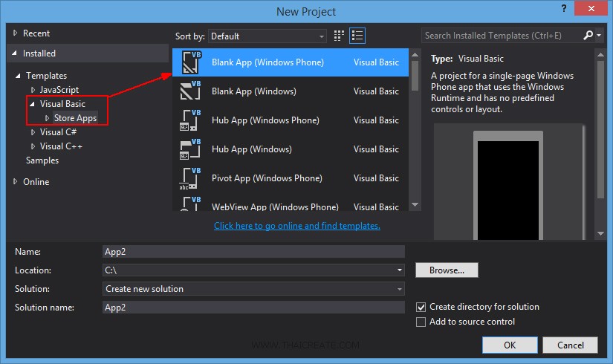The image size is (613, 364).
Task: Click the Pivot App (Windows Phone) icon
Action: (x=190, y=178)
